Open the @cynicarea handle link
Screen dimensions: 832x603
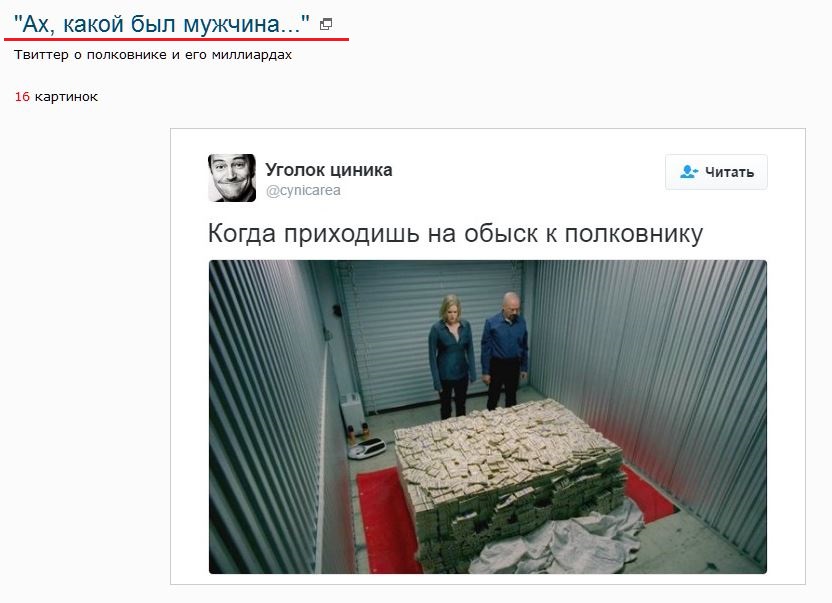pos(303,191)
